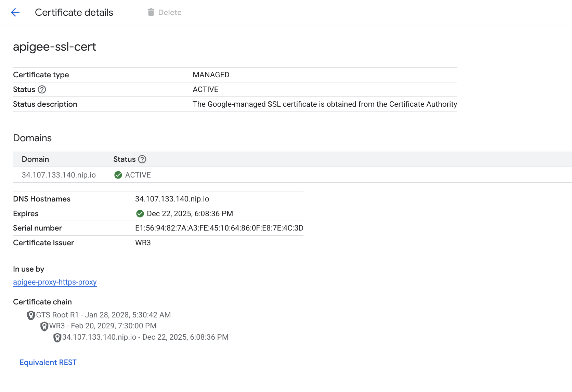Click the Expires date Dec 22, 2025, 6:08:36 PM
572x392 pixels.
(x=190, y=214)
